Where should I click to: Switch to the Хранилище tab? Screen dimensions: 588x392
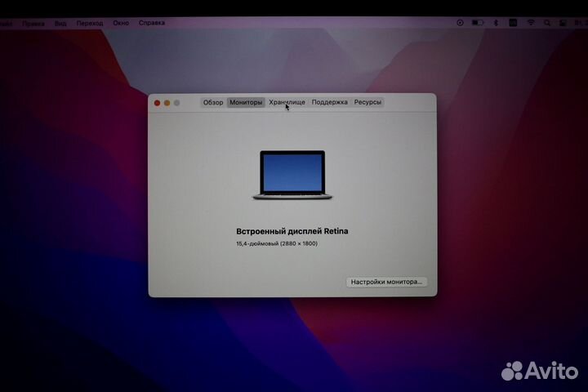pos(287,102)
